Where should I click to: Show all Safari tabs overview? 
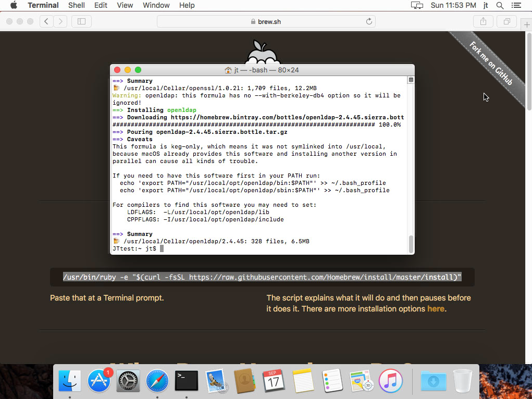506,21
